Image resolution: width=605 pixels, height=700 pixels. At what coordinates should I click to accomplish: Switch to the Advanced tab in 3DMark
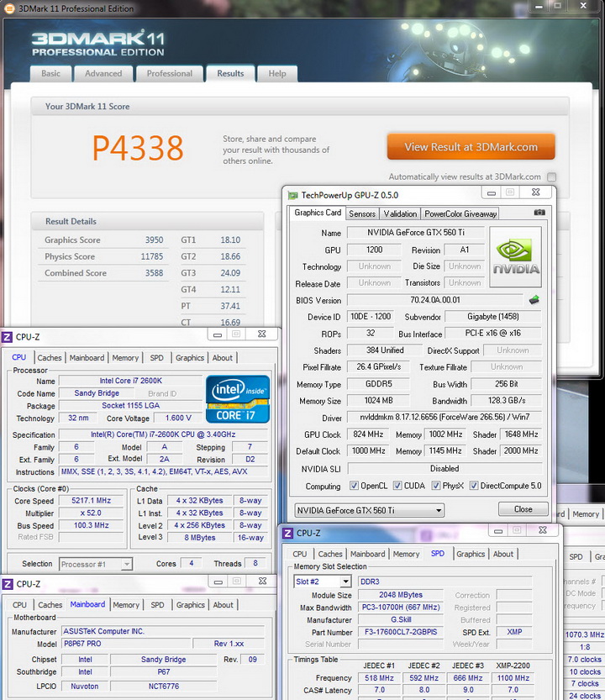pyautogui.click(x=103, y=74)
